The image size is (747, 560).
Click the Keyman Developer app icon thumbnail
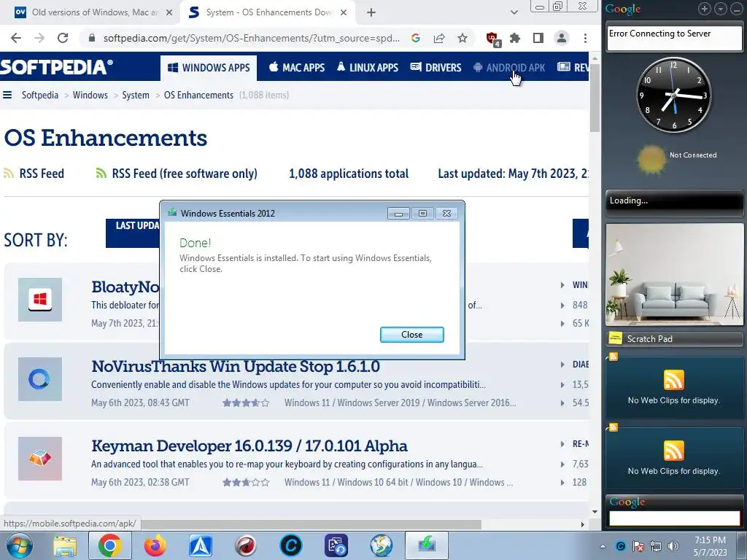40,459
